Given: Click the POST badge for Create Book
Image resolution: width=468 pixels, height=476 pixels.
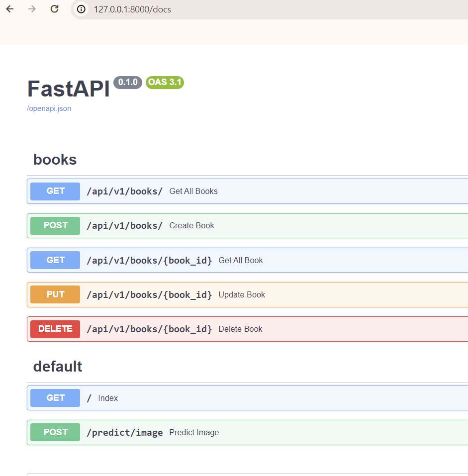Looking at the screenshot, I should pyautogui.click(x=55, y=225).
